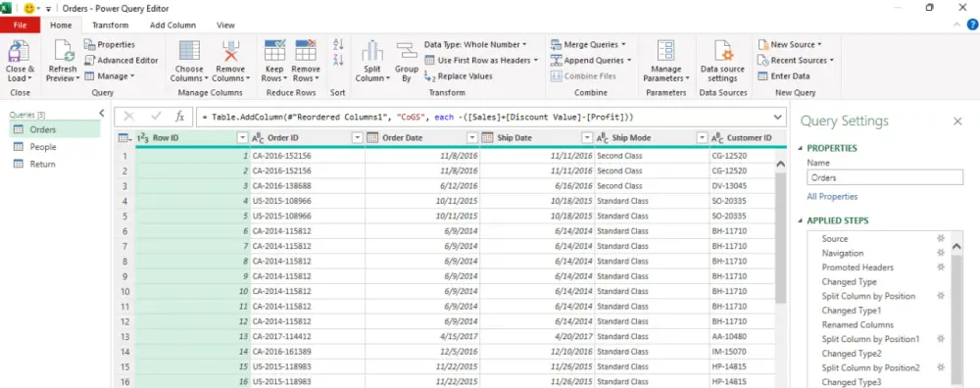The height and width of the screenshot is (388, 980).
Task: Switch to the Add Column tab
Action: coord(173,25)
